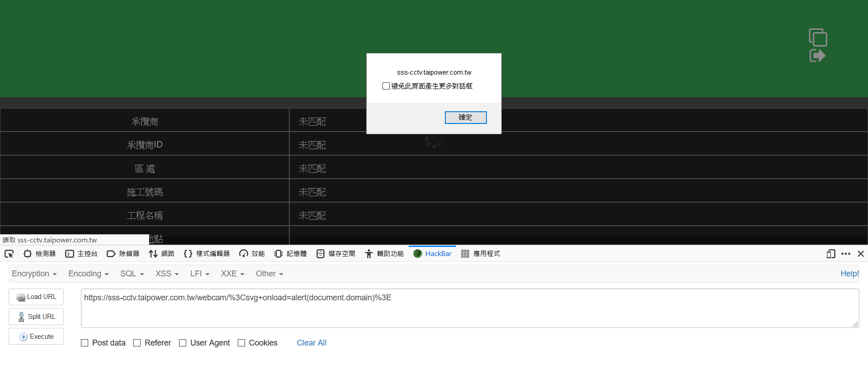Expand the XXE dropdown
This screenshot has height=384, width=868.
[x=232, y=274]
